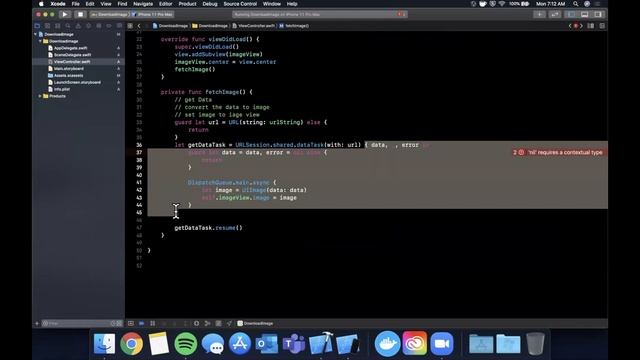Open the Navigate menu
The height and width of the screenshot is (360, 640).
point(143,4)
